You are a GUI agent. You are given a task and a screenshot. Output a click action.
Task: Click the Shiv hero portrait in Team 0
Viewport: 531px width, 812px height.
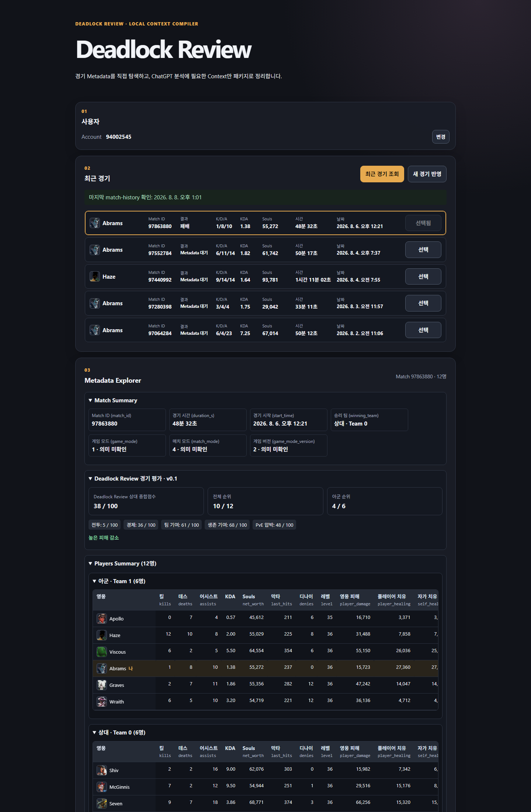(102, 770)
